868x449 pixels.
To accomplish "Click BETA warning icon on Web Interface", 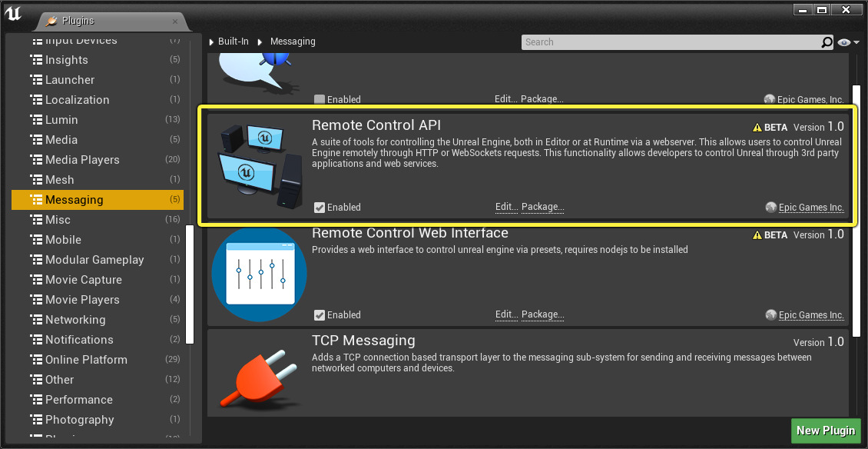I will 757,235.
